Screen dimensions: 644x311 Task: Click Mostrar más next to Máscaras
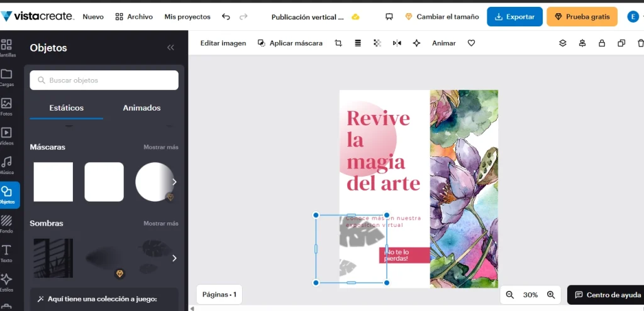point(160,147)
